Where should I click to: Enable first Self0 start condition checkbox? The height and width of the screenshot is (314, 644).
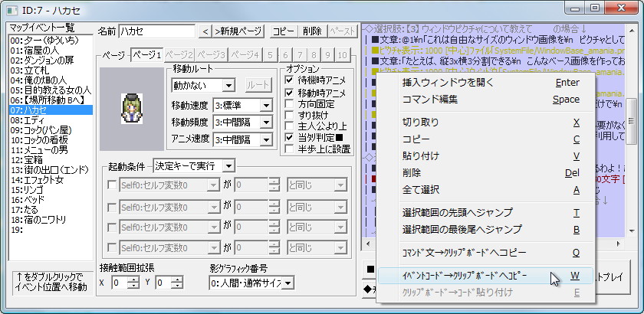pyautogui.click(x=112, y=185)
